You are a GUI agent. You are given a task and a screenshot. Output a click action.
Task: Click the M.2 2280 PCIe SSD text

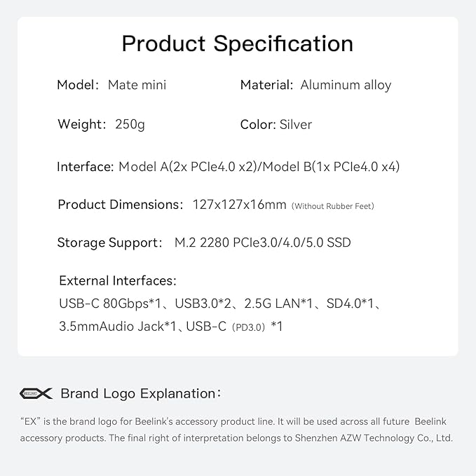tap(262, 243)
